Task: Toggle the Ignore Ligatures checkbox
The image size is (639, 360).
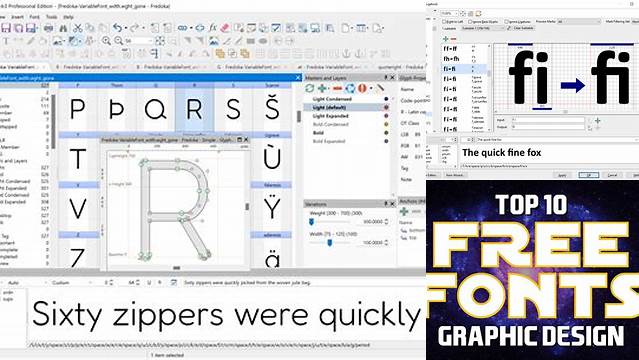Action: pyautogui.click(x=506, y=22)
